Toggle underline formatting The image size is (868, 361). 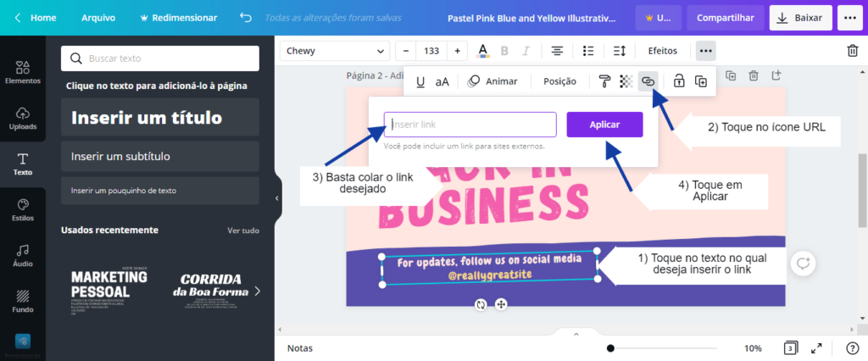pos(420,81)
